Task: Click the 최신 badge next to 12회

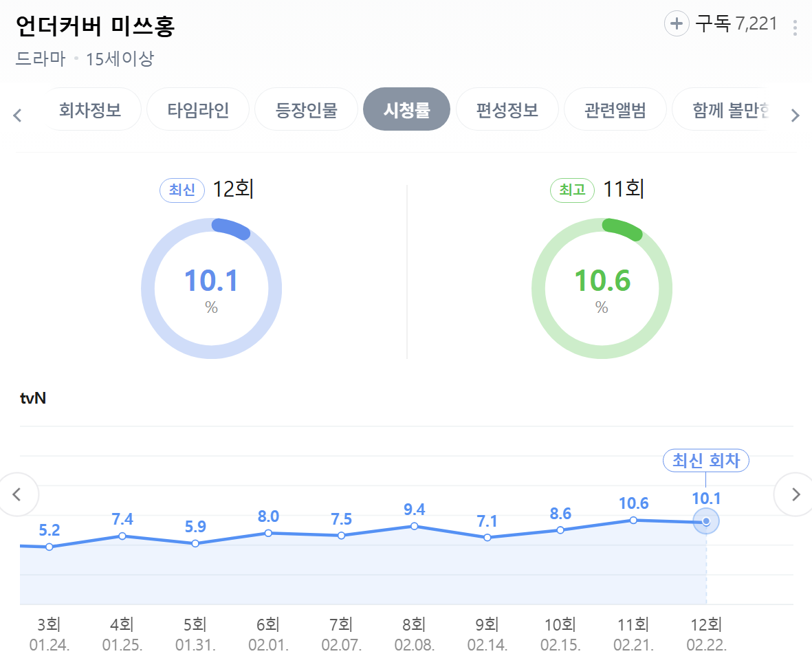Action: (x=182, y=190)
